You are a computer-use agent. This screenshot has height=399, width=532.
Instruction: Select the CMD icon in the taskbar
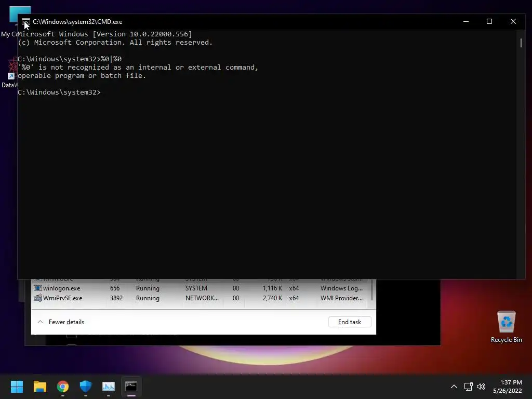pyautogui.click(x=131, y=387)
